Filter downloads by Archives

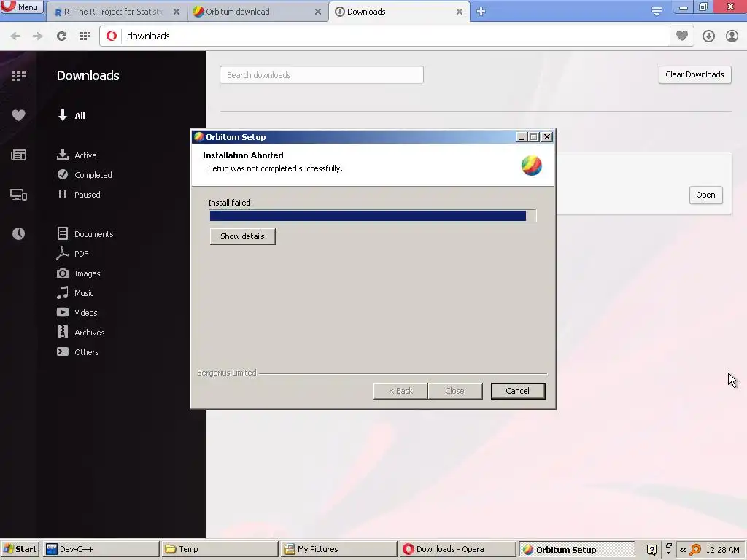tap(80, 332)
